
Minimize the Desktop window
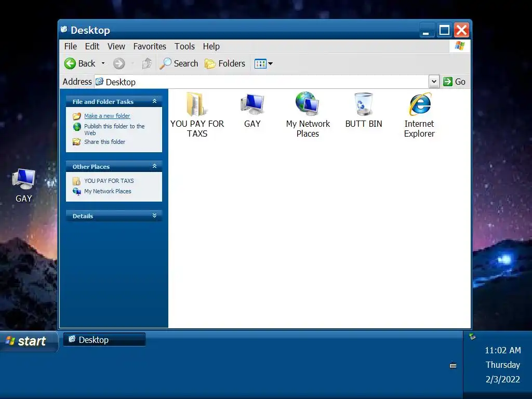pos(426,30)
